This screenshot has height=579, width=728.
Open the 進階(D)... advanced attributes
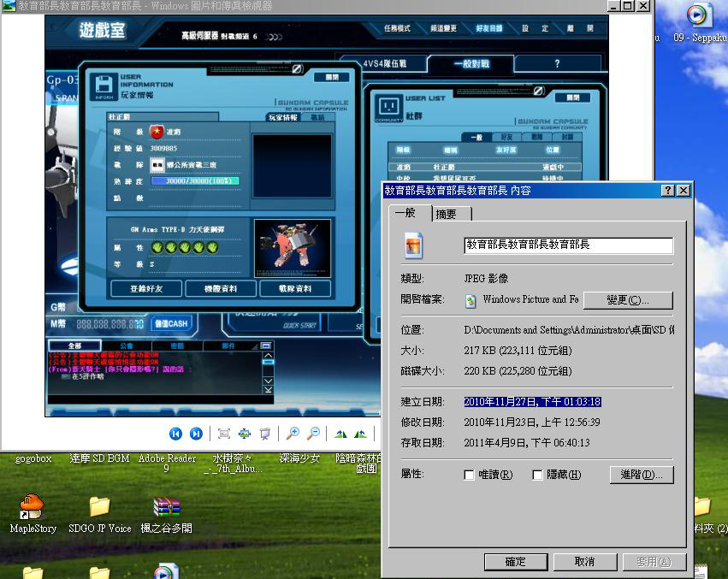[x=642, y=475]
